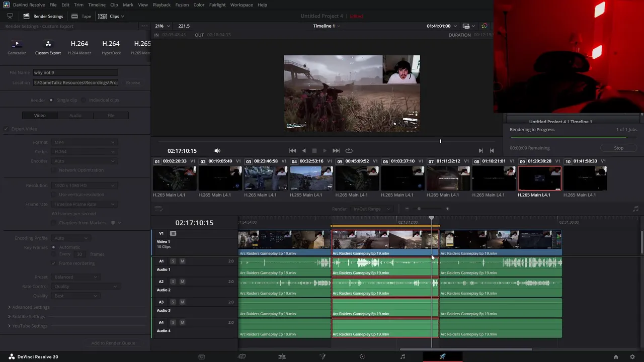The width and height of the screenshot is (644, 362).
Task: Open the Format MP4 dropdown
Action: tap(84, 142)
